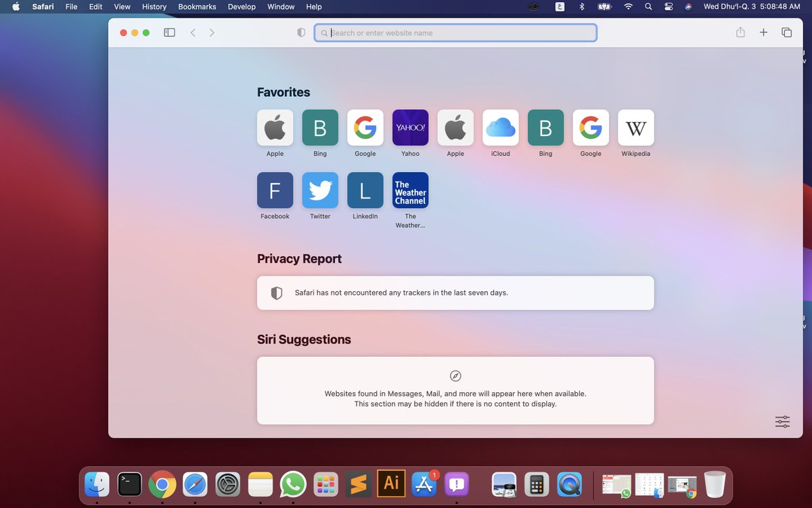812x508 pixels.
Task: Open the first Bing favorite
Action: (320, 127)
